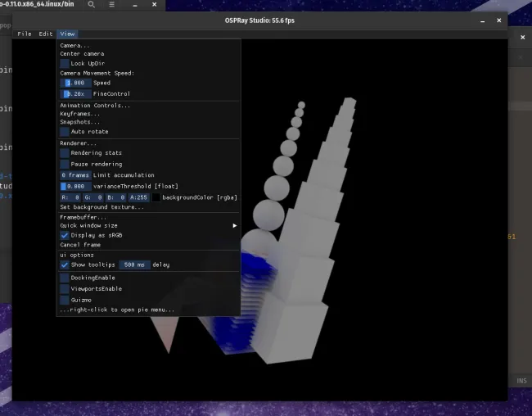Click the FineControl slider

[75, 94]
